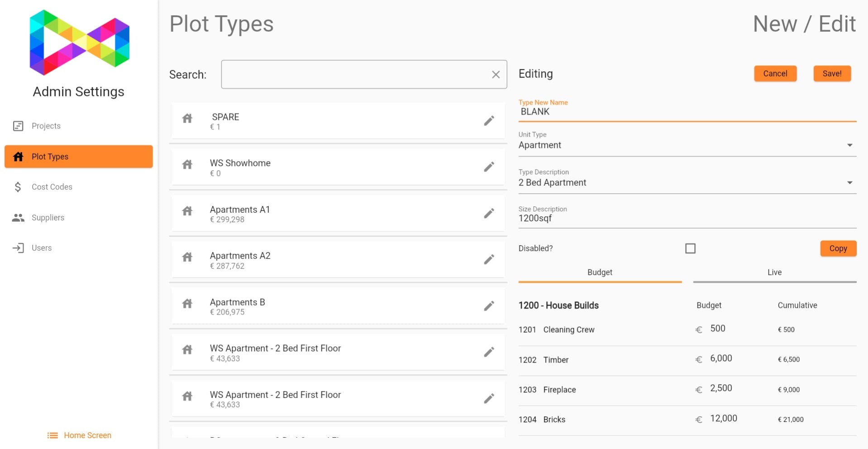Open the Type Description dropdown
Screen dimensions: 868x449
[x=849, y=183]
